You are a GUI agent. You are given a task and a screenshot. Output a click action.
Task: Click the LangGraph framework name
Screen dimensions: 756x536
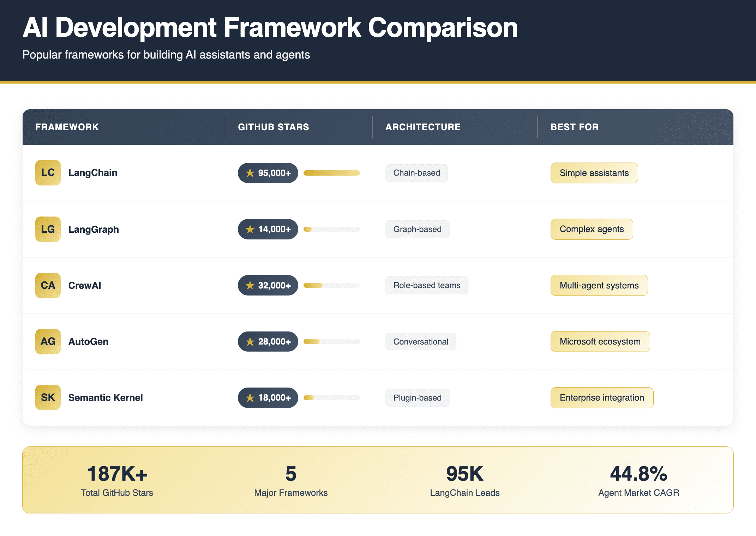94,229
